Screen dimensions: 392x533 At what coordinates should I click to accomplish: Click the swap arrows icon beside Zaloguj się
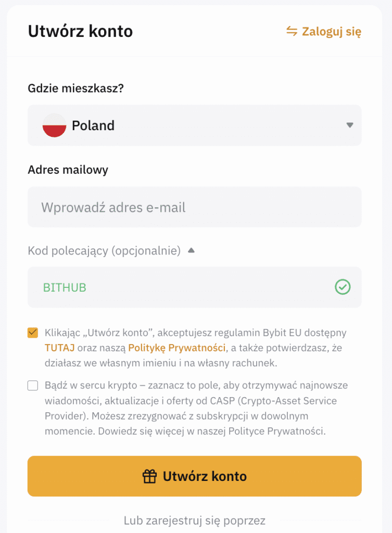pos(292,32)
